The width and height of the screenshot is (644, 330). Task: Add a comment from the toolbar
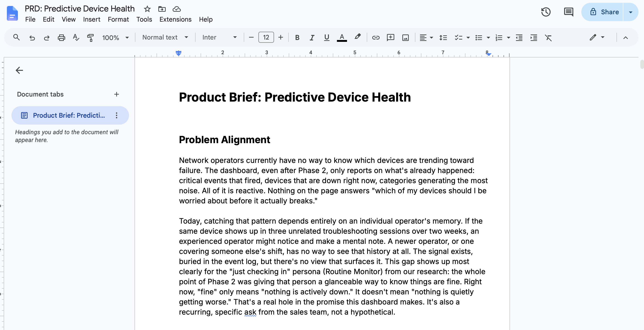pos(390,37)
